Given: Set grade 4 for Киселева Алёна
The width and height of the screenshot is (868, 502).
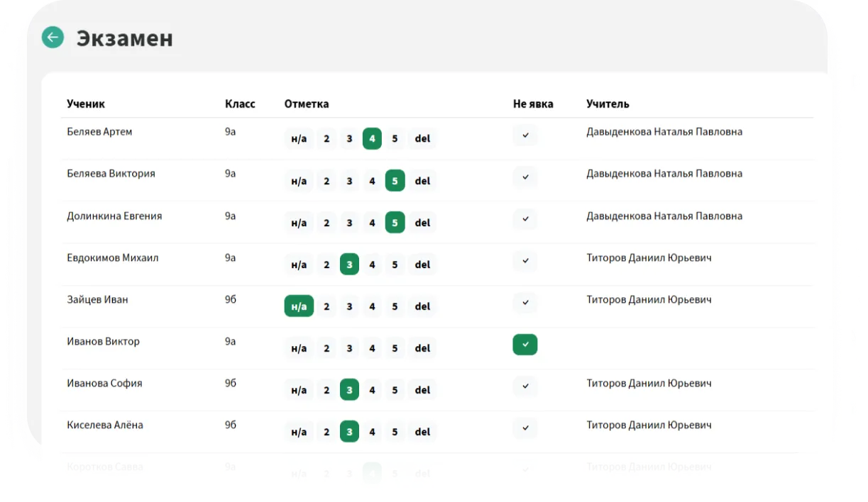Looking at the screenshot, I should coord(372,433).
